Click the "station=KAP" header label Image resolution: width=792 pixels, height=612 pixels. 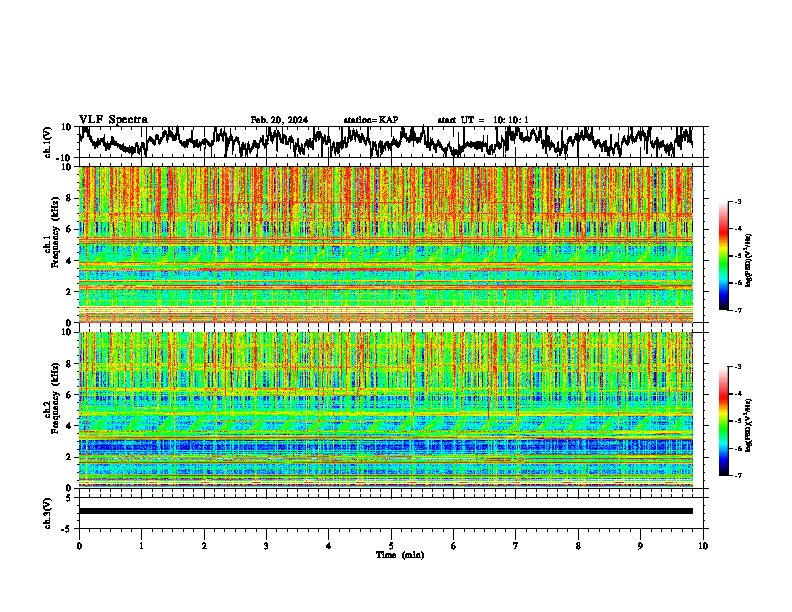pyautogui.click(x=371, y=120)
